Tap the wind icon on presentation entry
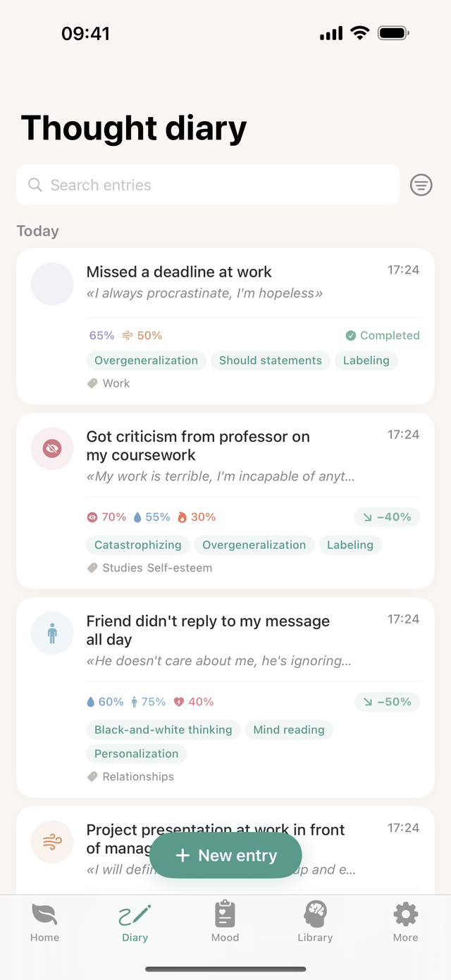 pos(52,841)
